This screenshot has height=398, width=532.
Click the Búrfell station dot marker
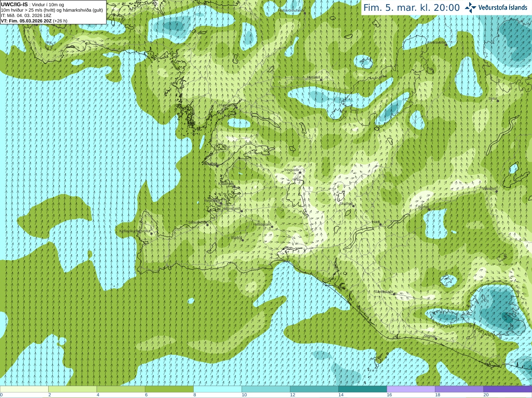tap(429, 209)
